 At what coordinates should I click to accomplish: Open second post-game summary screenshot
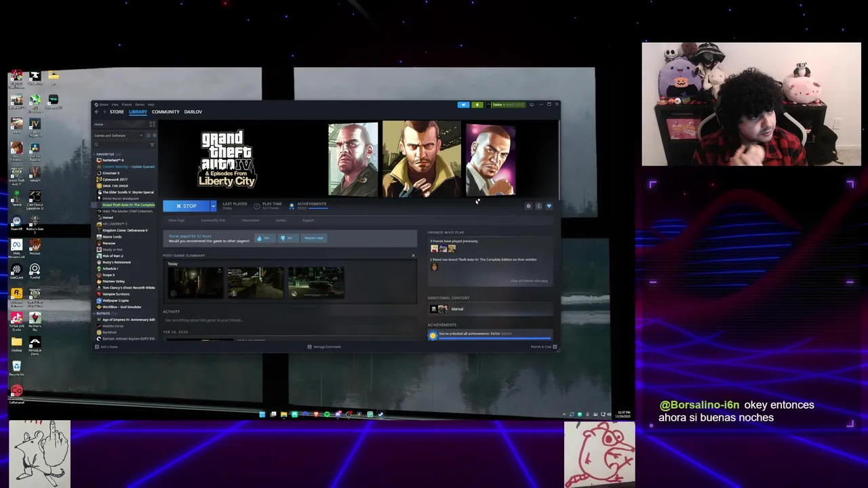[256, 283]
